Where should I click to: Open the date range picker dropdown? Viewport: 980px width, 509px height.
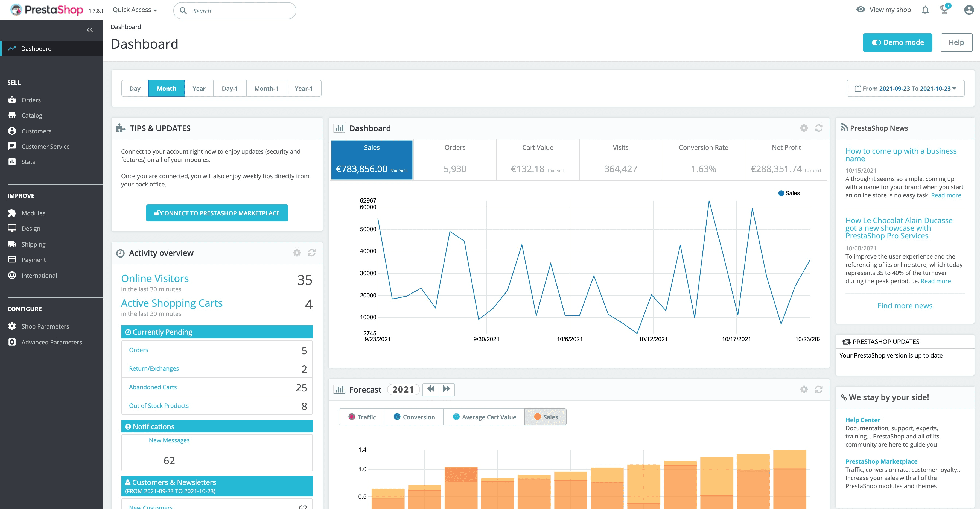point(905,89)
